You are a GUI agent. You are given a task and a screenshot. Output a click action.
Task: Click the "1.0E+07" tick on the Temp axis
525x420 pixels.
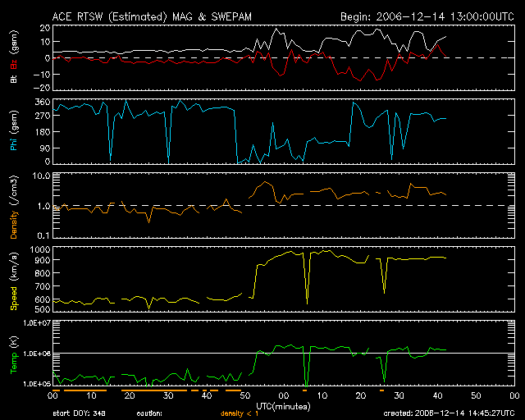click(x=37, y=323)
